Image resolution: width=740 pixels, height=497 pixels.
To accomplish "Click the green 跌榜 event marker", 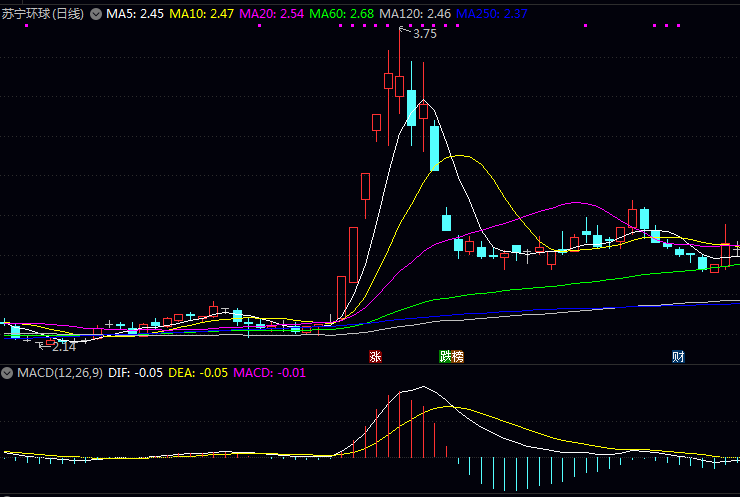I will [x=451, y=356].
